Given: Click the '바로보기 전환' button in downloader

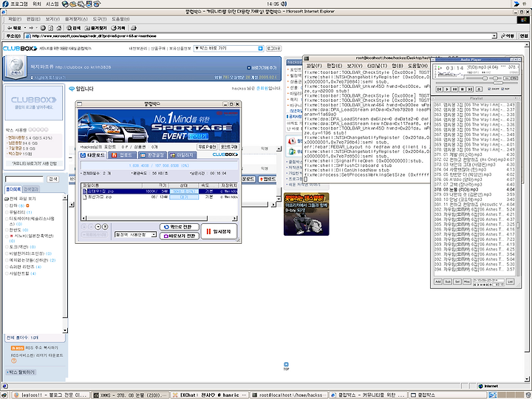Looking at the screenshot, I should tap(179, 236).
